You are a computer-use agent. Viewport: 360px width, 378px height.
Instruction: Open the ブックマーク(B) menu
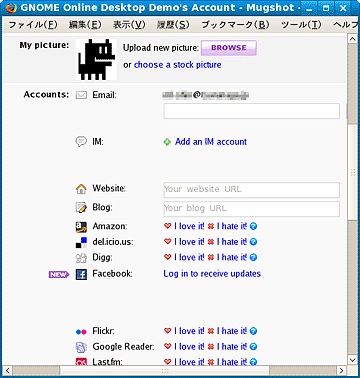(235, 25)
